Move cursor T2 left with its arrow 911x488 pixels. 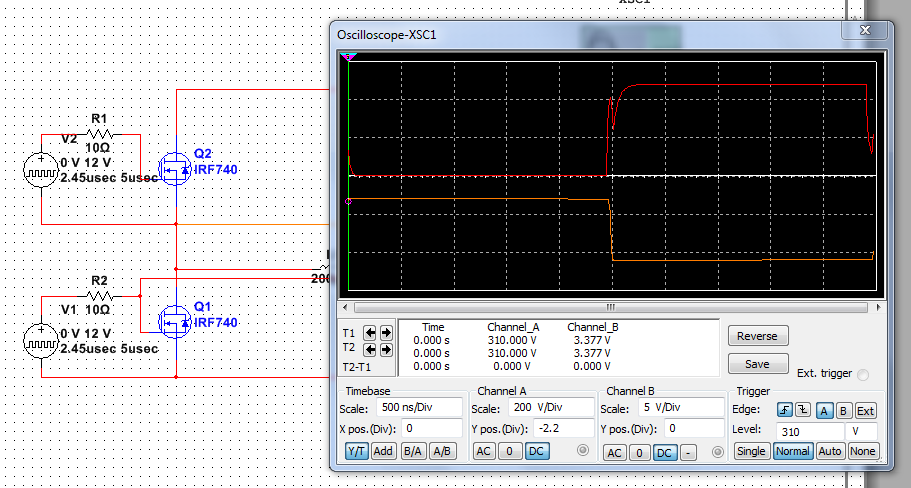point(370,350)
